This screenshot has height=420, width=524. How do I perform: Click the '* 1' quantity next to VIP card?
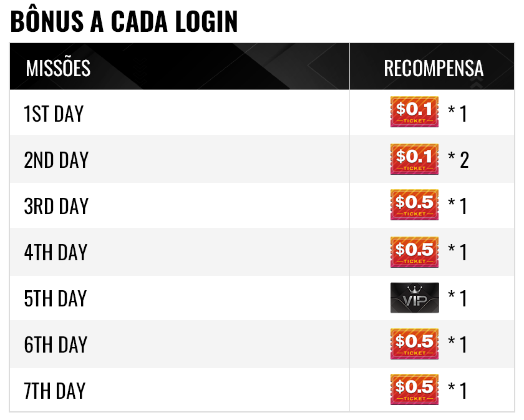(457, 298)
